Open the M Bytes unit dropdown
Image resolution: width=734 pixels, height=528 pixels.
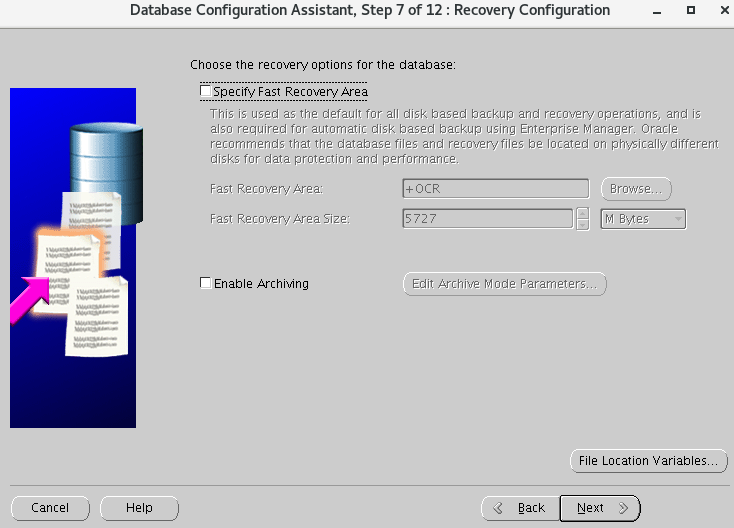[x=643, y=219]
